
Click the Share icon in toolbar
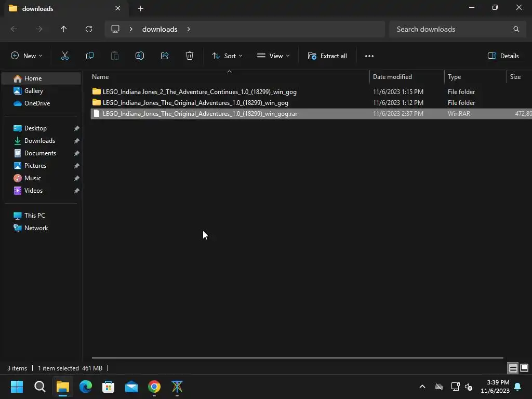[x=165, y=56]
